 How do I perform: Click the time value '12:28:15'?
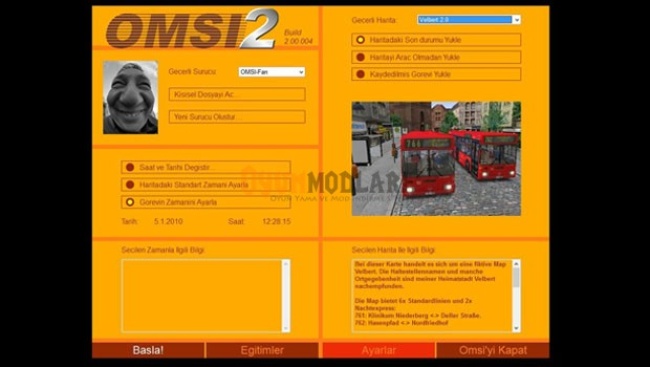click(x=276, y=221)
